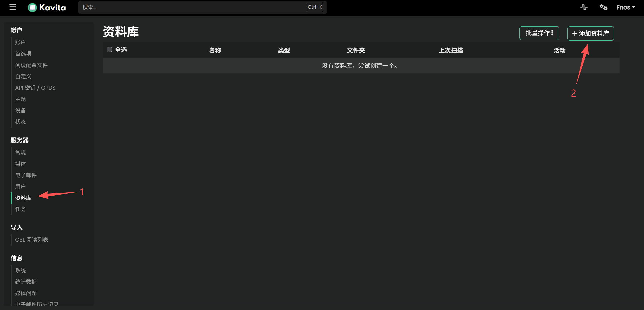Select API 密钥 / OPDS sidebar item
Image resolution: width=644 pixels, height=310 pixels.
coord(35,88)
